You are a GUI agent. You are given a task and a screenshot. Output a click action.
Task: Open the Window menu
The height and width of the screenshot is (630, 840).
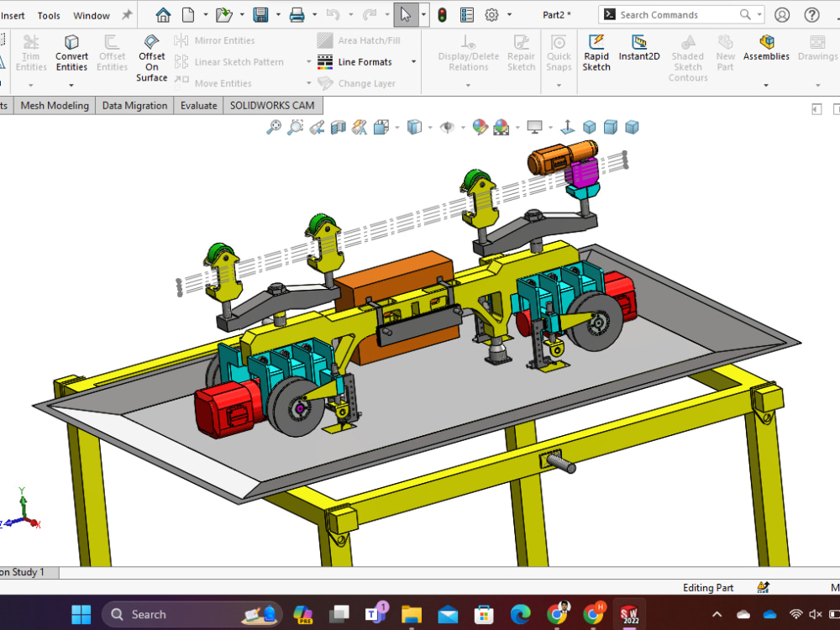pyautogui.click(x=92, y=15)
